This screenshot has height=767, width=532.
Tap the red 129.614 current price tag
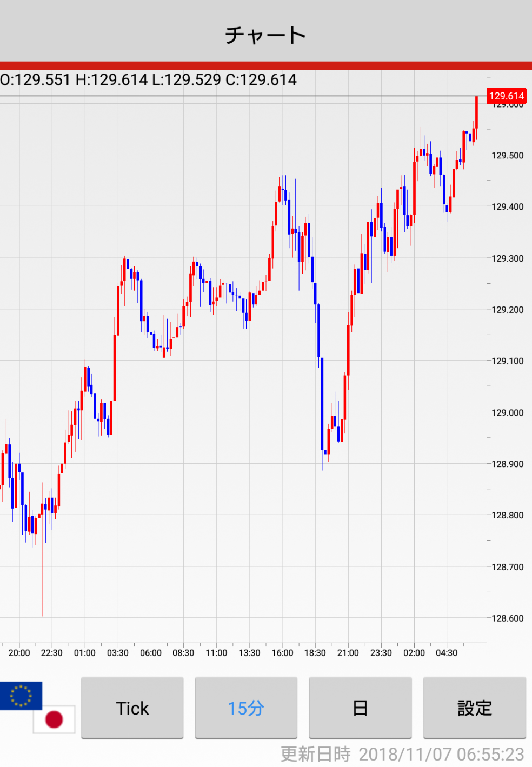(506, 96)
